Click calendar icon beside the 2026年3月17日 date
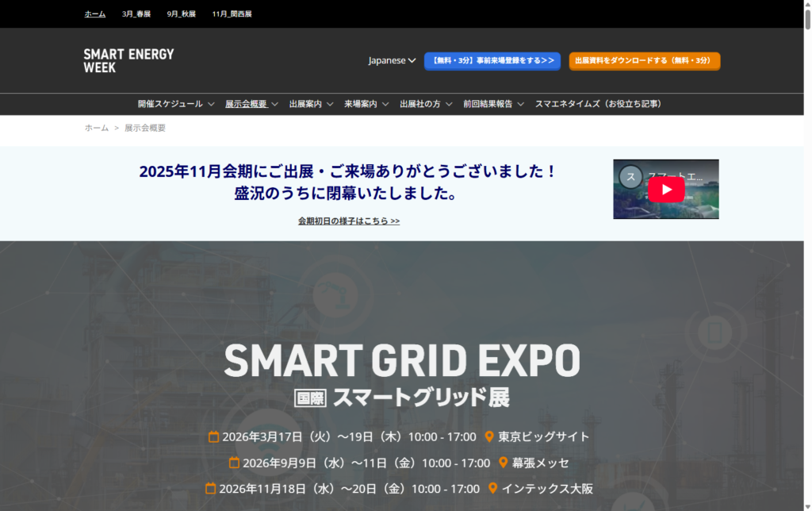Image resolution: width=812 pixels, height=511 pixels. point(213,437)
